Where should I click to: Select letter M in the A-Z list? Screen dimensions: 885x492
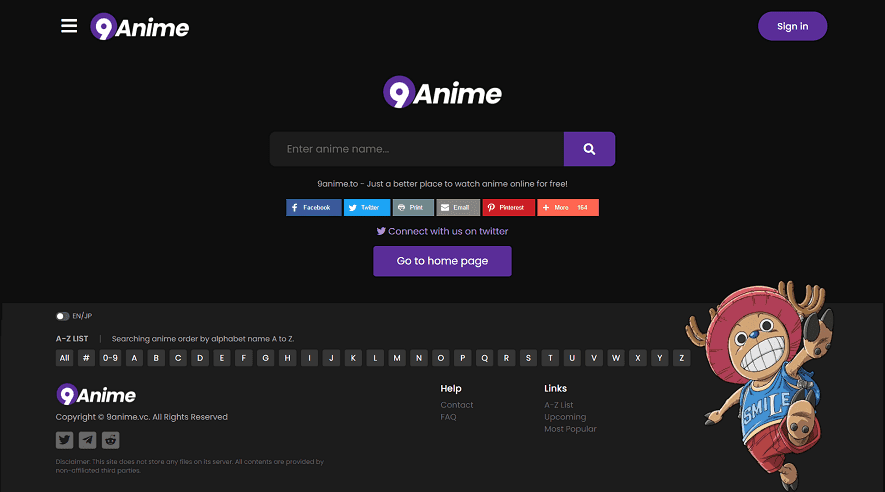(x=397, y=358)
